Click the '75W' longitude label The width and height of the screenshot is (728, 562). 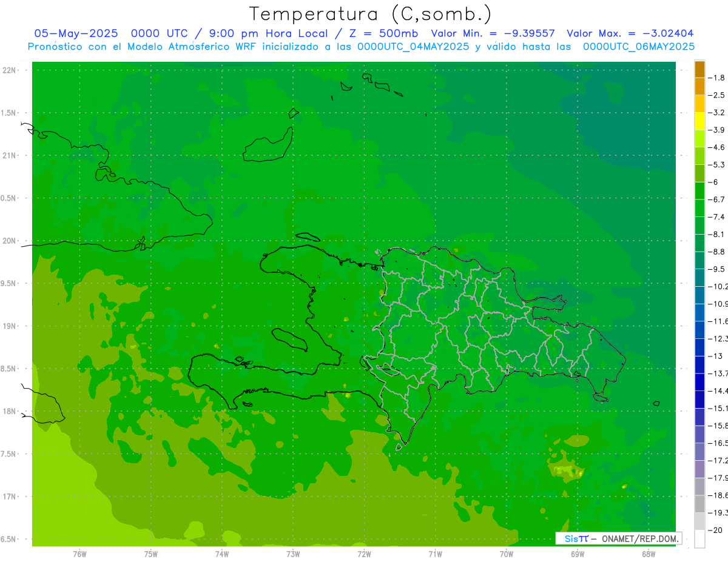pyautogui.click(x=151, y=554)
